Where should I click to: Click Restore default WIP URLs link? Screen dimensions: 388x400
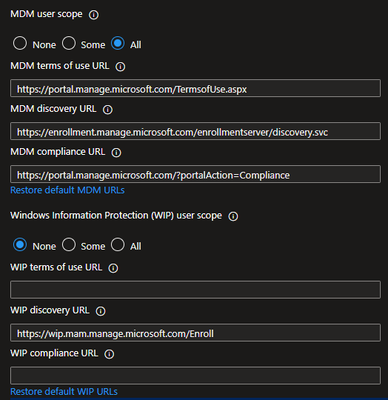click(64, 392)
